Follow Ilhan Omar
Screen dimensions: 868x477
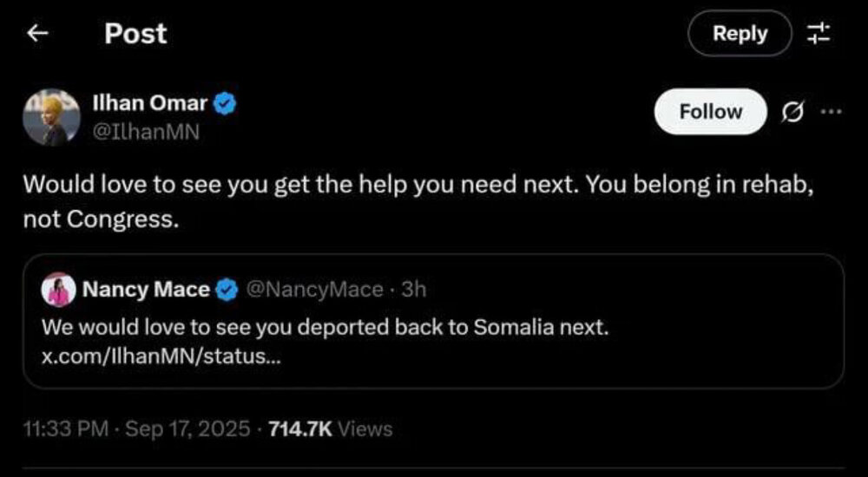[x=710, y=112]
